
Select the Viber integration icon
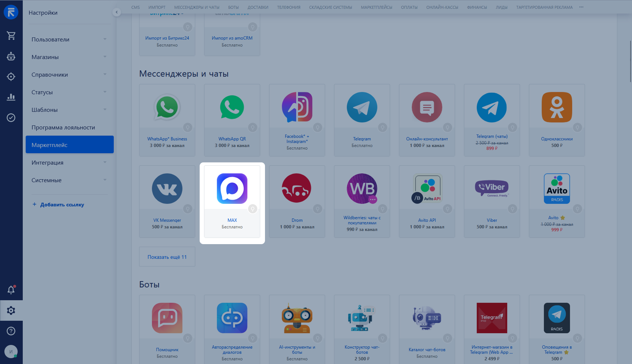pyautogui.click(x=492, y=189)
